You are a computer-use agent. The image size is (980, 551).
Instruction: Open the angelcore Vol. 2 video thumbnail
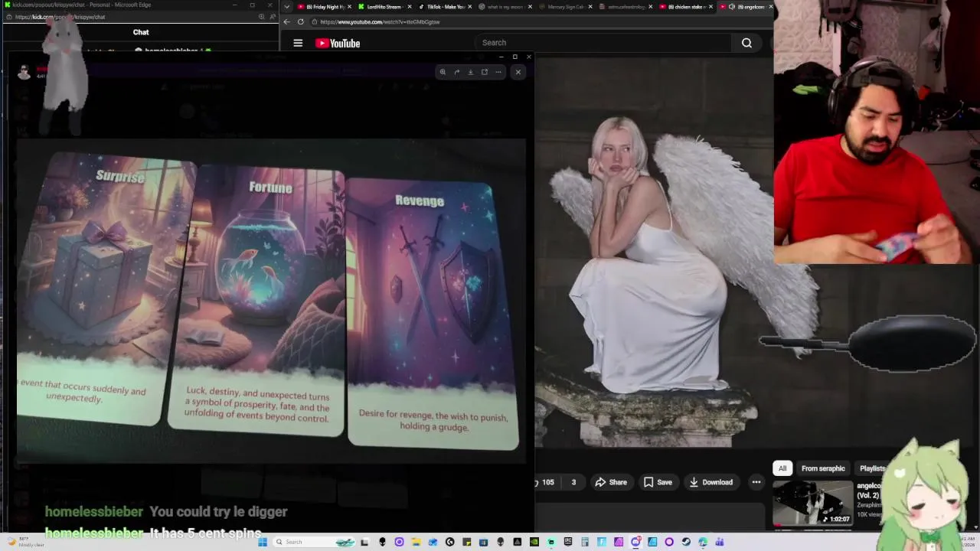click(x=812, y=503)
